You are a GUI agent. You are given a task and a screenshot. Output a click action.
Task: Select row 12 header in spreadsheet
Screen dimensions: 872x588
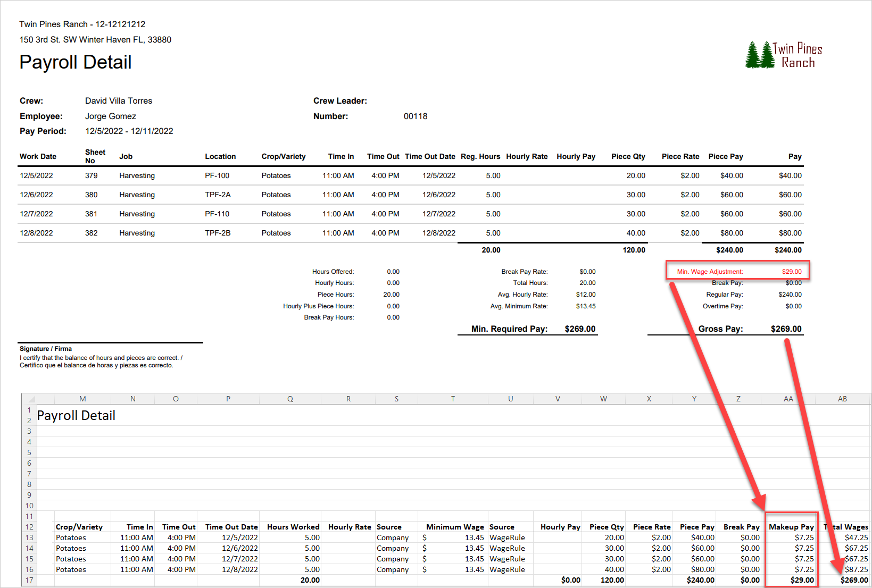pyautogui.click(x=29, y=527)
